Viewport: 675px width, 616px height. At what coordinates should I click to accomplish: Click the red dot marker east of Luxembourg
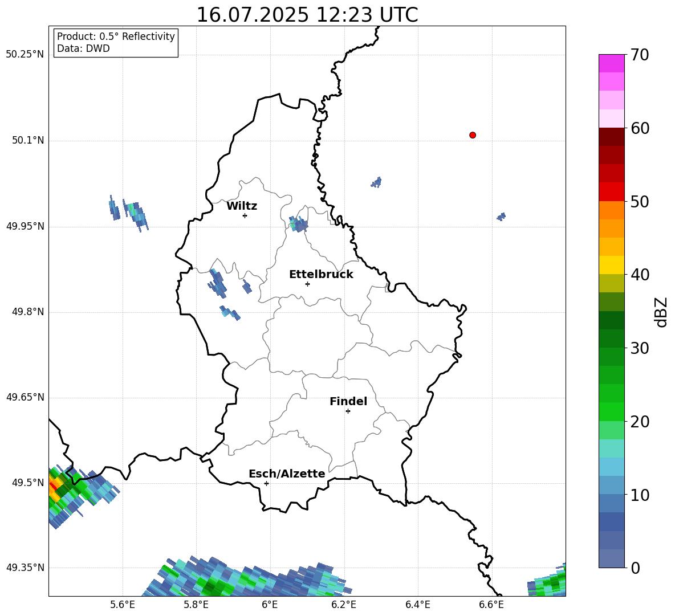(x=472, y=135)
